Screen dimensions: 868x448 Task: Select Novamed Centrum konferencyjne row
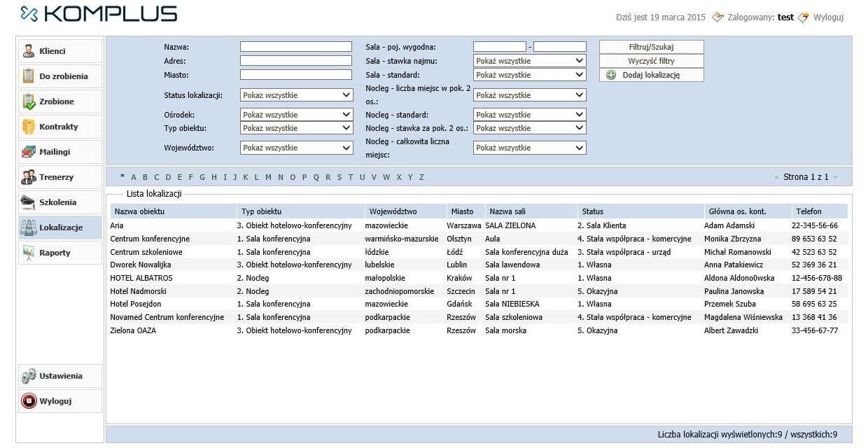pos(479,317)
